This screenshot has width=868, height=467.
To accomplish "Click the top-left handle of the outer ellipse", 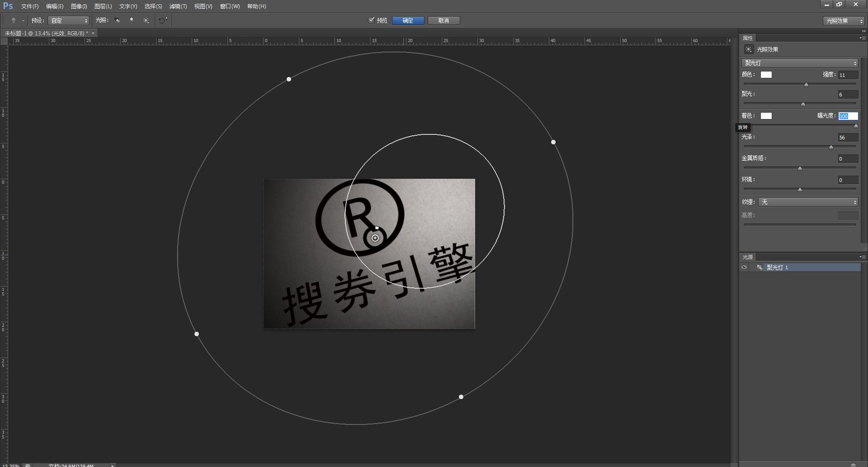I will click(289, 79).
